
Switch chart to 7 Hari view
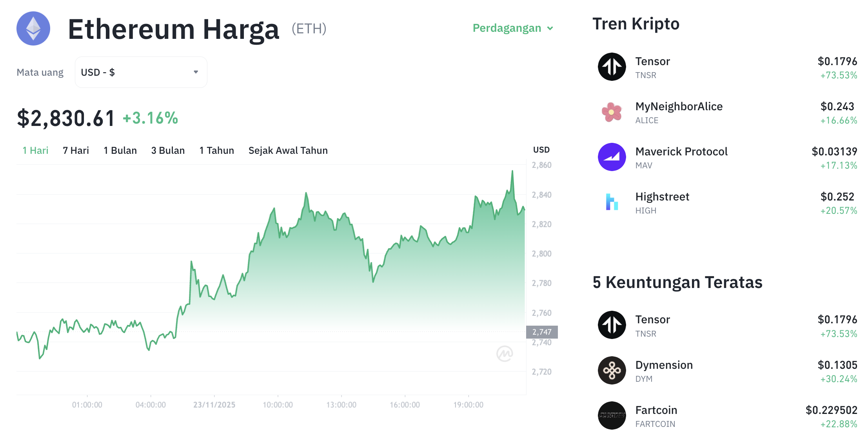[x=76, y=150]
